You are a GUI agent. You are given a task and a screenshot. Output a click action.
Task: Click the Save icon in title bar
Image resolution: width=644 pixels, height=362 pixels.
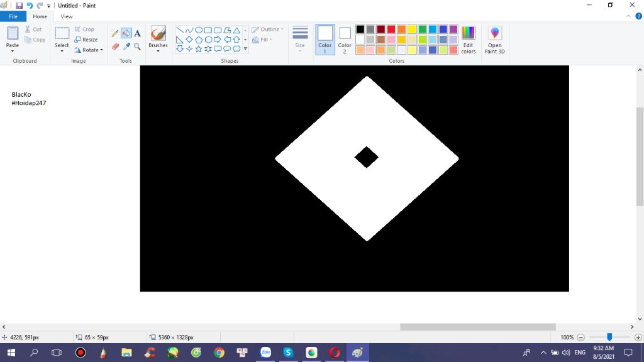19,5
